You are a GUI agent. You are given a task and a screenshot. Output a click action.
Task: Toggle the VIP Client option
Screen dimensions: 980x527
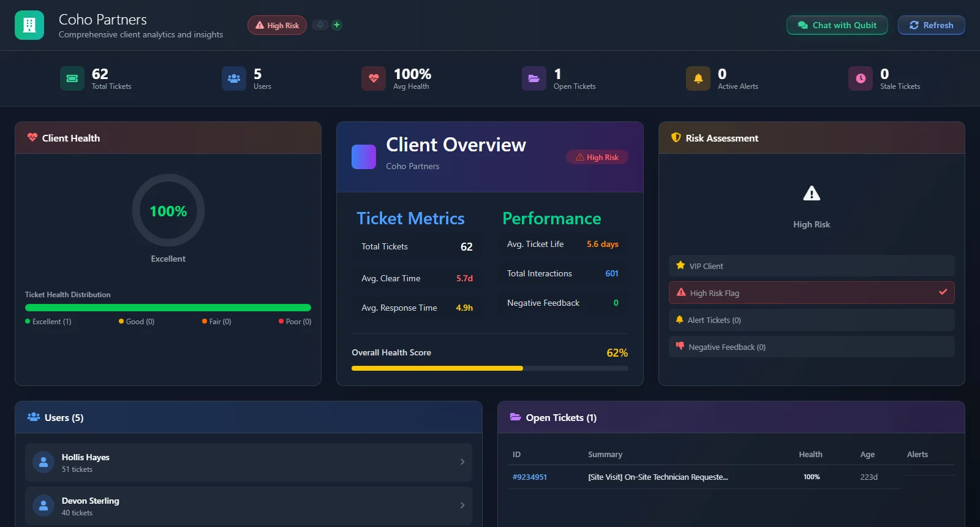[812, 266]
